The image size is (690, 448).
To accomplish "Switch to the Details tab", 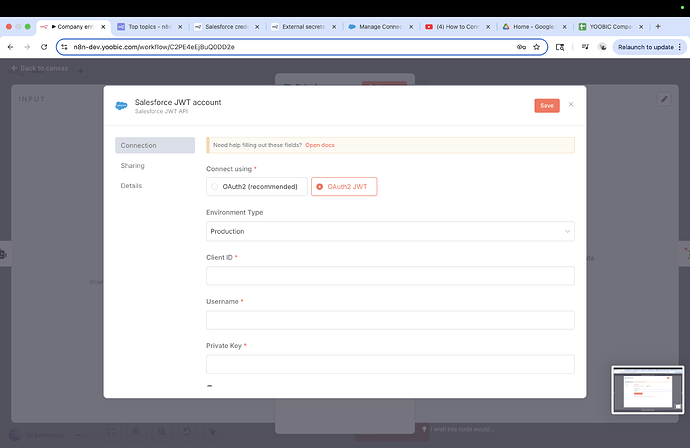I will click(x=131, y=186).
